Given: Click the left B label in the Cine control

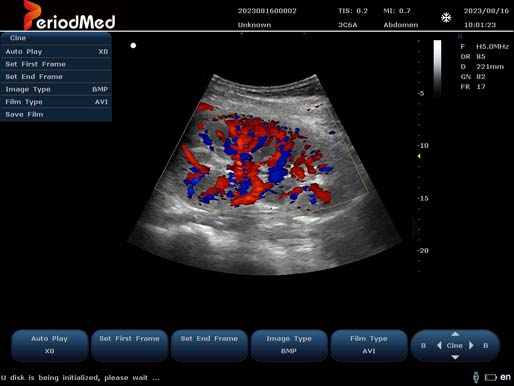Looking at the screenshot, I should tap(423, 346).
